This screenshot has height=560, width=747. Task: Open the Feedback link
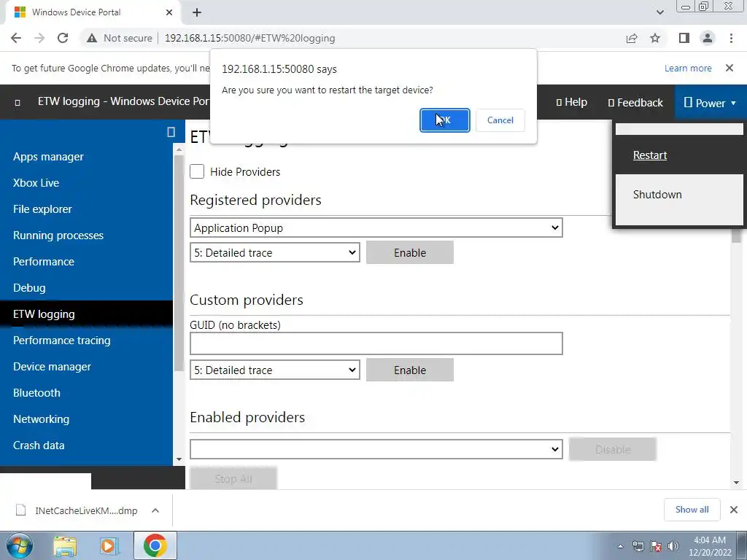pyautogui.click(x=635, y=102)
